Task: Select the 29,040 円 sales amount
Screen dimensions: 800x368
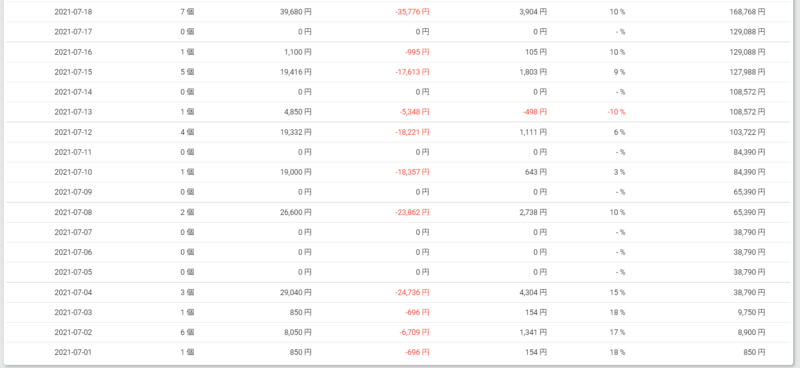Action: point(295,292)
